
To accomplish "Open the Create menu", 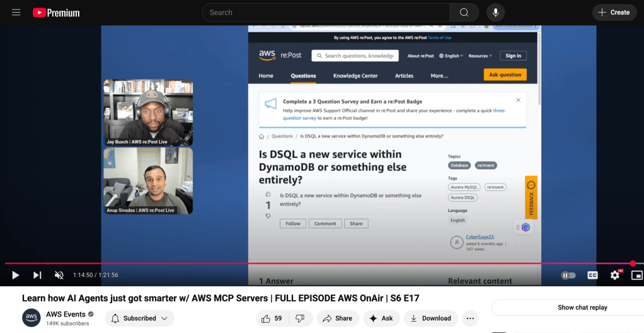I will (x=614, y=13).
